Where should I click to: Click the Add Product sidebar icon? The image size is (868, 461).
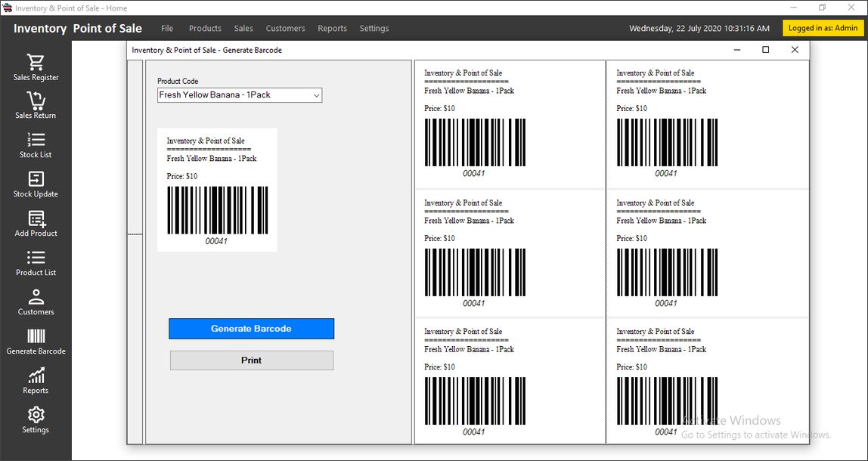click(x=36, y=218)
